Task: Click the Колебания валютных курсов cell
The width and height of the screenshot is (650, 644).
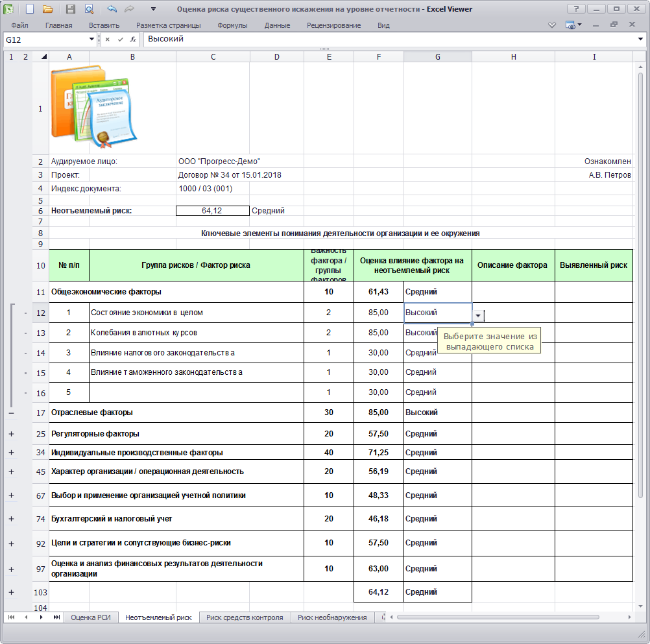Action: pos(196,333)
